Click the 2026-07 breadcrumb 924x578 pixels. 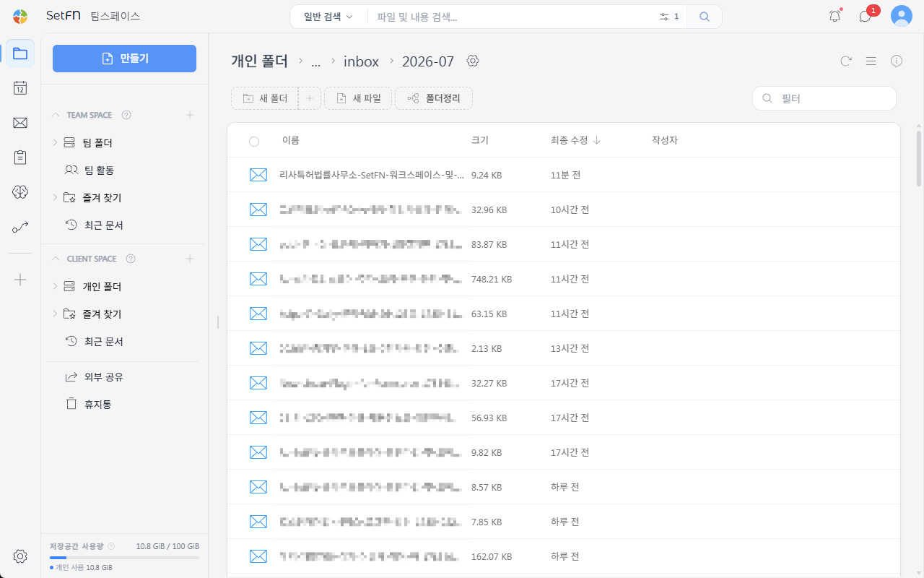pyautogui.click(x=428, y=61)
